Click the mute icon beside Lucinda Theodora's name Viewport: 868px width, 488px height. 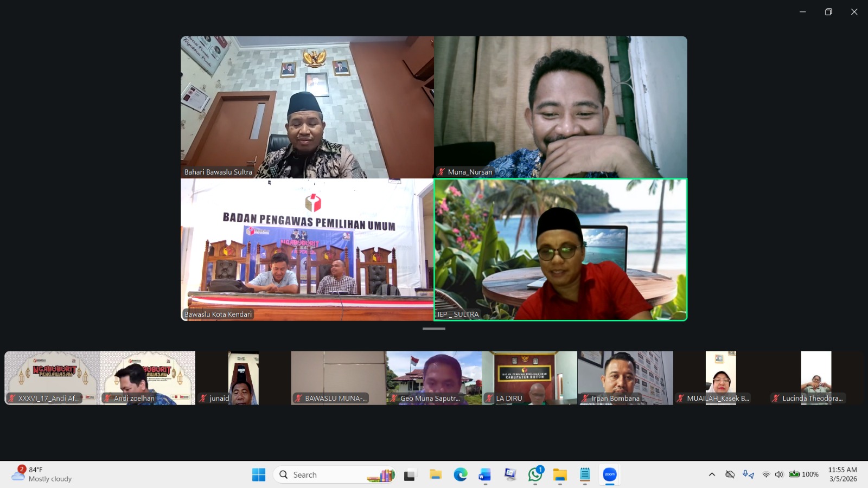(775, 398)
